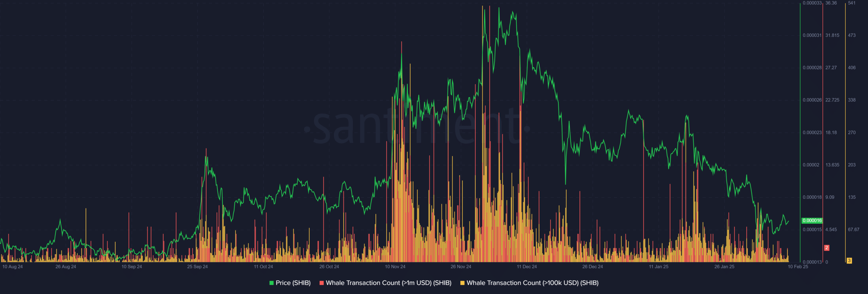Click the 67.67 axis label
This screenshot has width=868, height=294.
click(854, 230)
